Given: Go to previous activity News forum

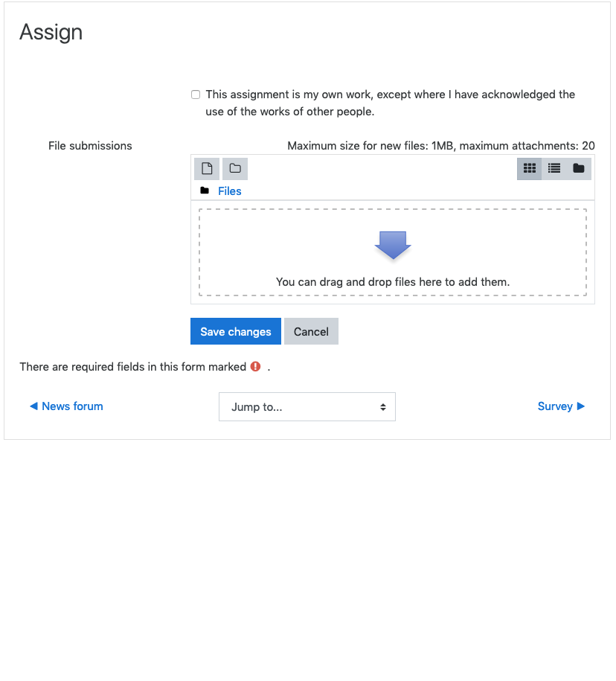Looking at the screenshot, I should click(x=66, y=406).
